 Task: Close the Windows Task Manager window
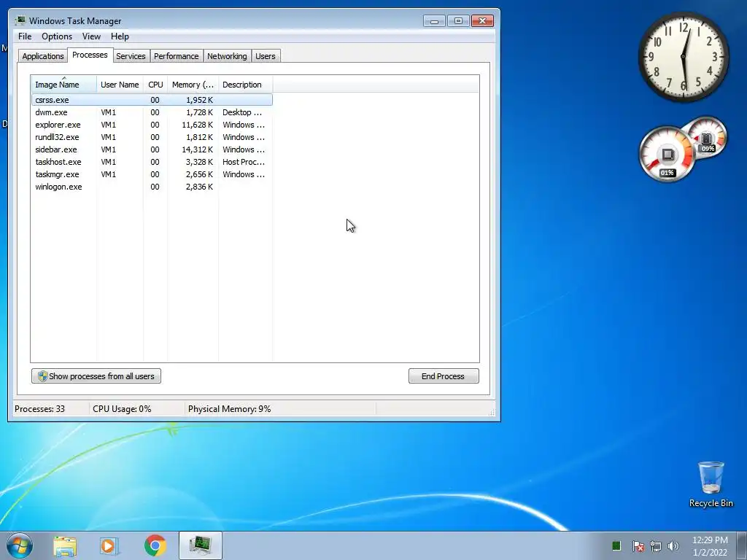pyautogui.click(x=482, y=21)
